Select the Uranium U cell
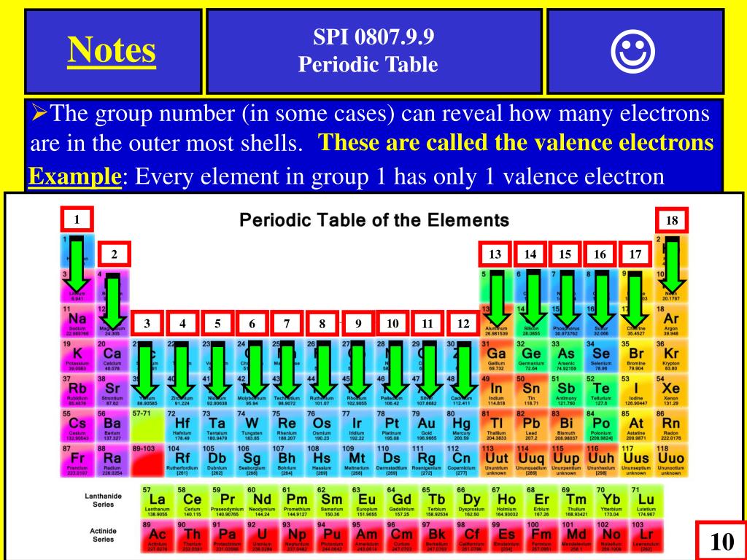This screenshot has width=747, height=560. 262,536
